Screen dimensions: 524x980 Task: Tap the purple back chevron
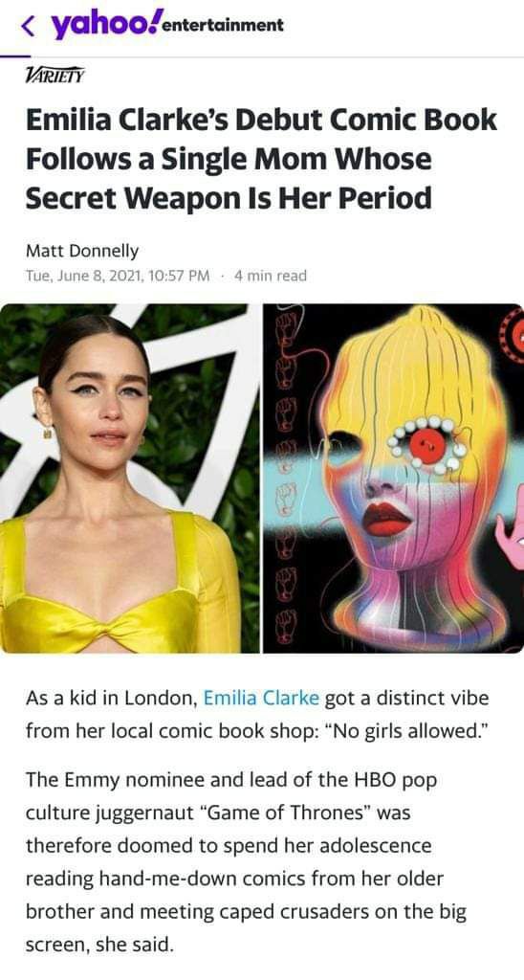[x=28, y=25]
